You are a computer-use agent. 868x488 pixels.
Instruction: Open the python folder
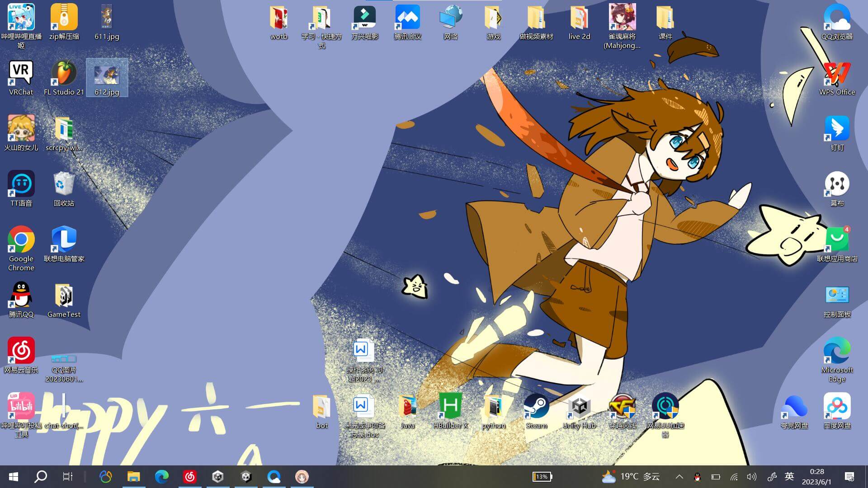click(x=493, y=411)
